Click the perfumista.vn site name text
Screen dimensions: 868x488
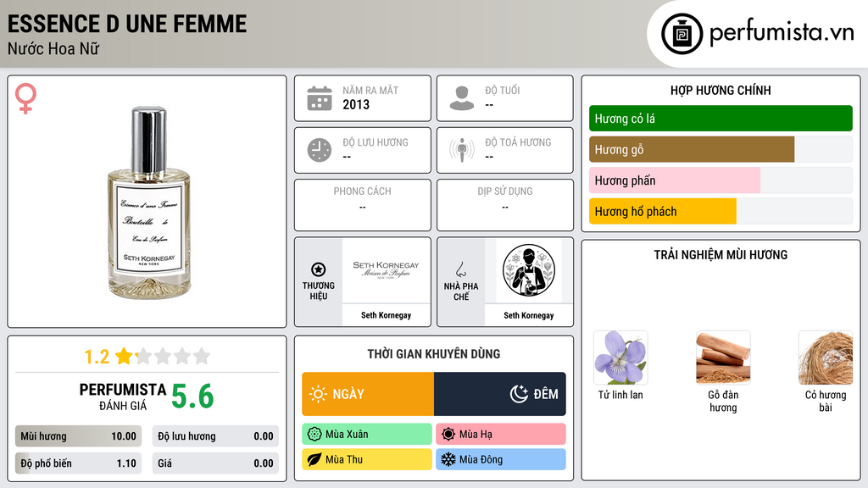[x=782, y=33]
